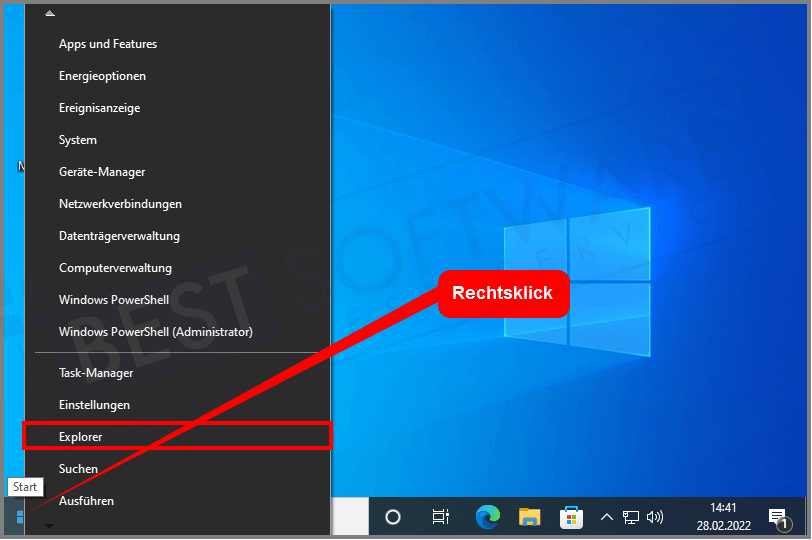812x540 pixels.
Task: Open Microsoft Store from the taskbar
Action: coord(572,517)
